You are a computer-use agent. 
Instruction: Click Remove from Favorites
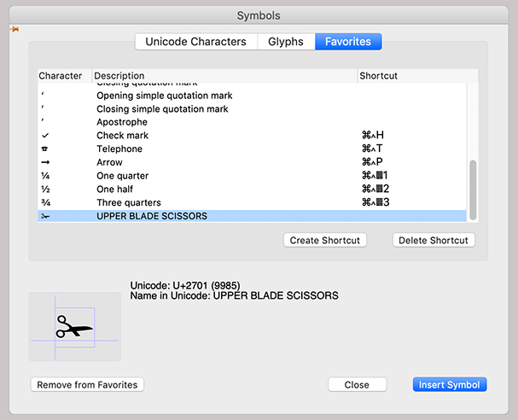point(87,385)
